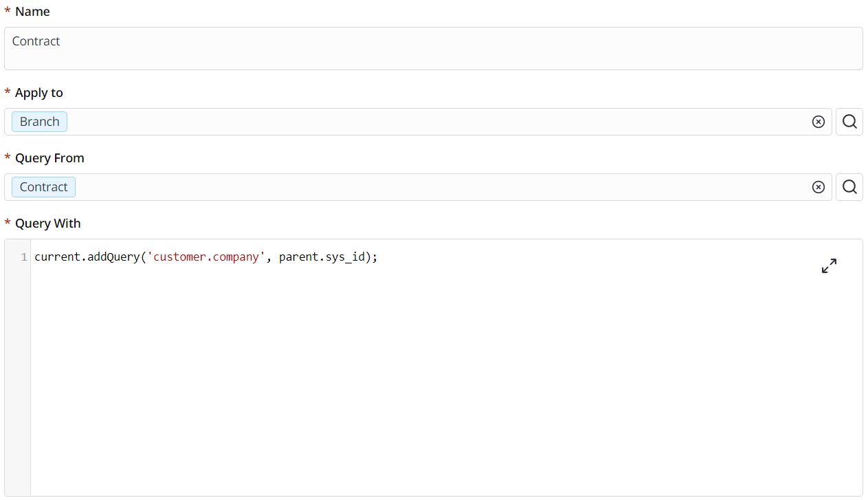Open the Apply to lookup search
The image size is (868, 500).
(849, 122)
